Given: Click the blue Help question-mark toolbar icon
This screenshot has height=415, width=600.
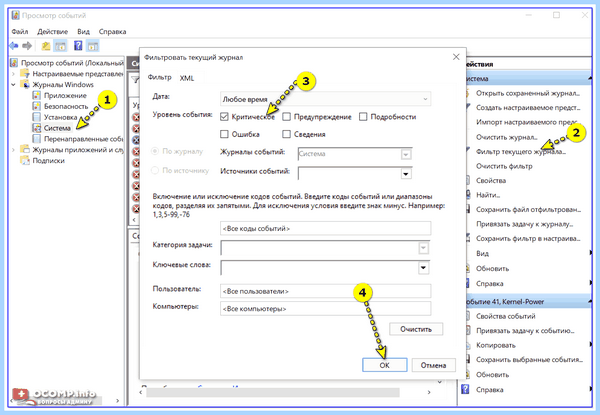Looking at the screenshot, I should tap(78, 46).
